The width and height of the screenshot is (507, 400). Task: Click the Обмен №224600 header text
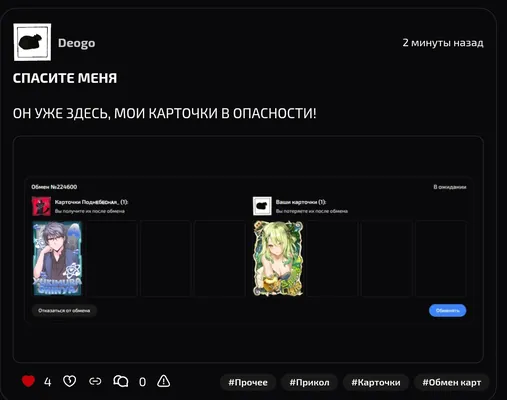point(54,187)
